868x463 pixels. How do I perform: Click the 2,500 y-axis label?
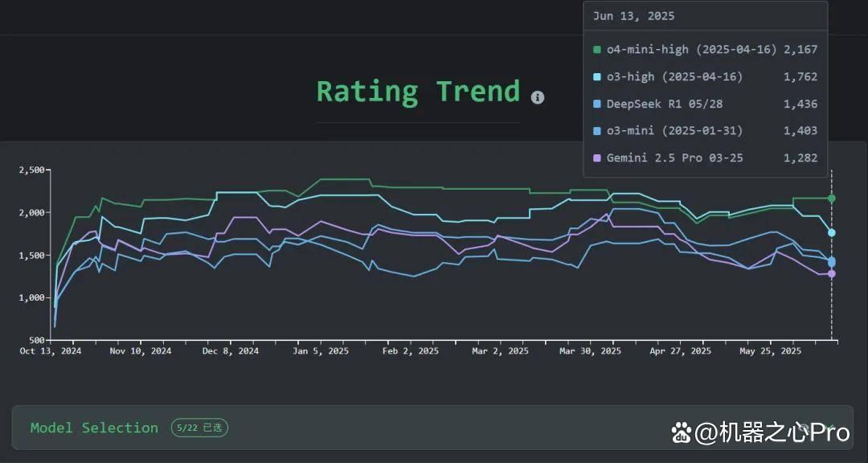coord(31,170)
